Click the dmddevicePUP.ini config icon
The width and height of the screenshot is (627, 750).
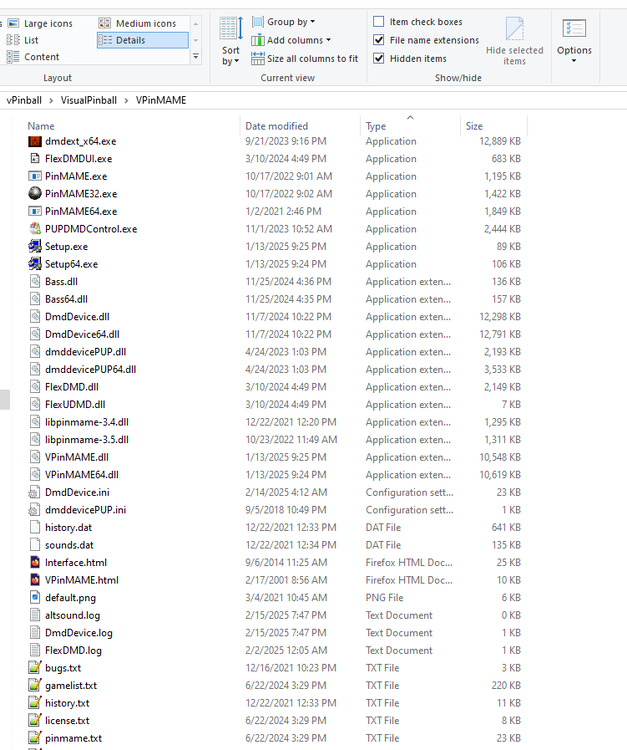tap(35, 510)
